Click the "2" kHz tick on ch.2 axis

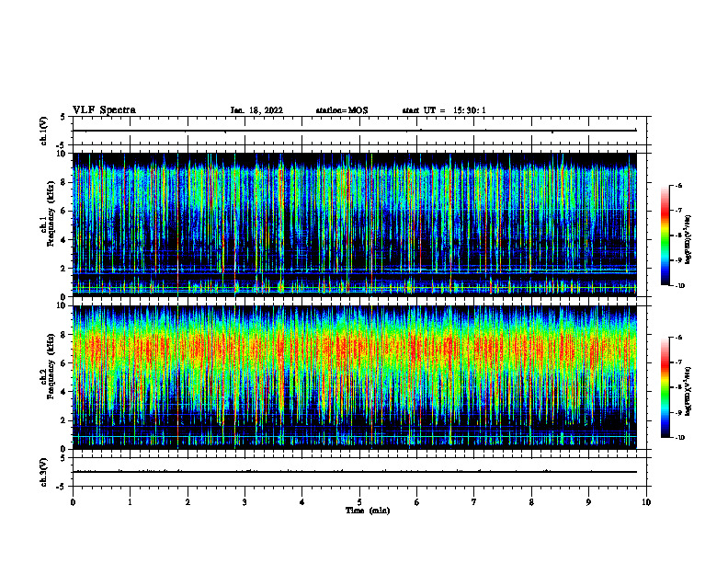(64, 420)
